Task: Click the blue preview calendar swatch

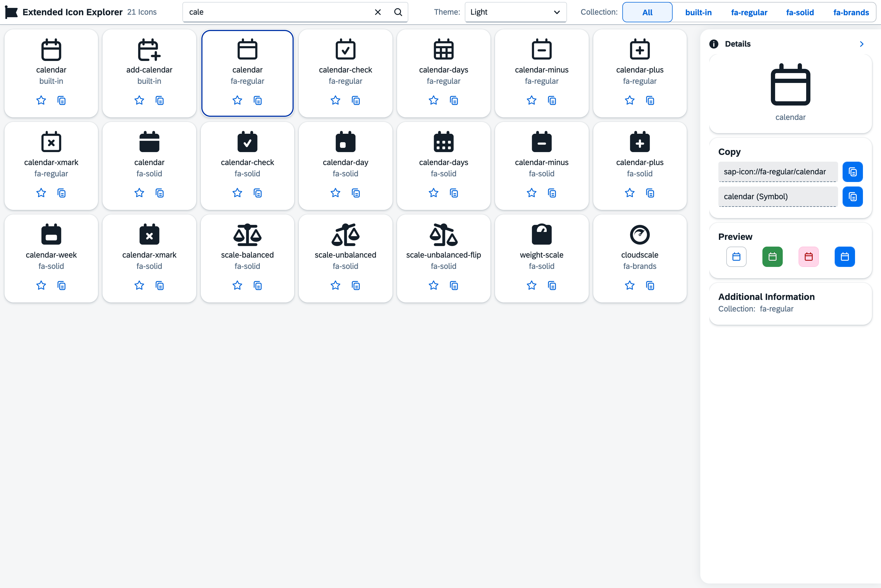Action: 845,257
